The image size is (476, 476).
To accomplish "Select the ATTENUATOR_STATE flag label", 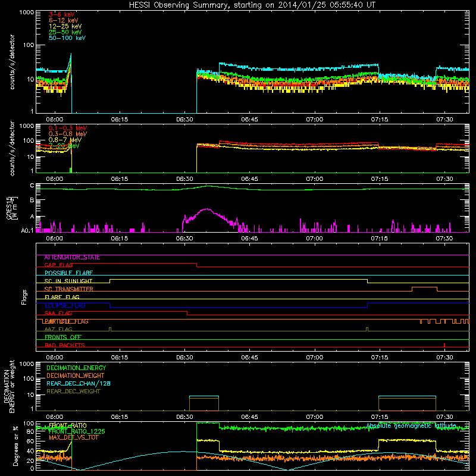I will click(x=72, y=258).
